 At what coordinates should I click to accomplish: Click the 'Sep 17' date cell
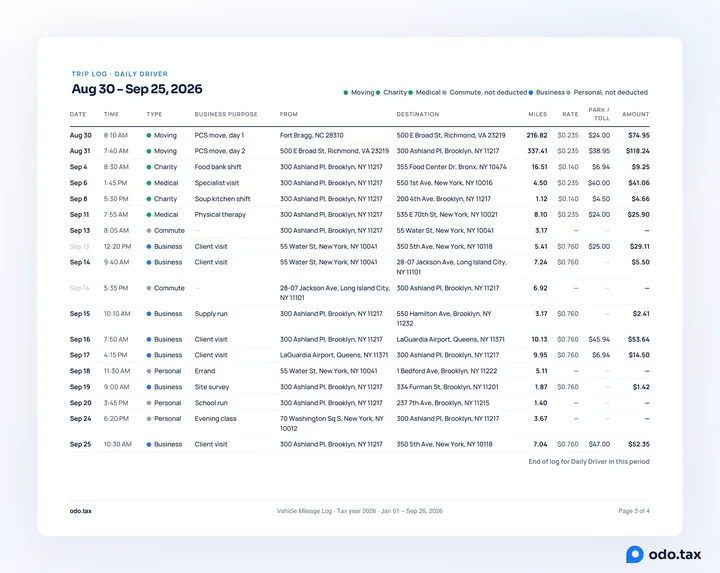[80, 355]
